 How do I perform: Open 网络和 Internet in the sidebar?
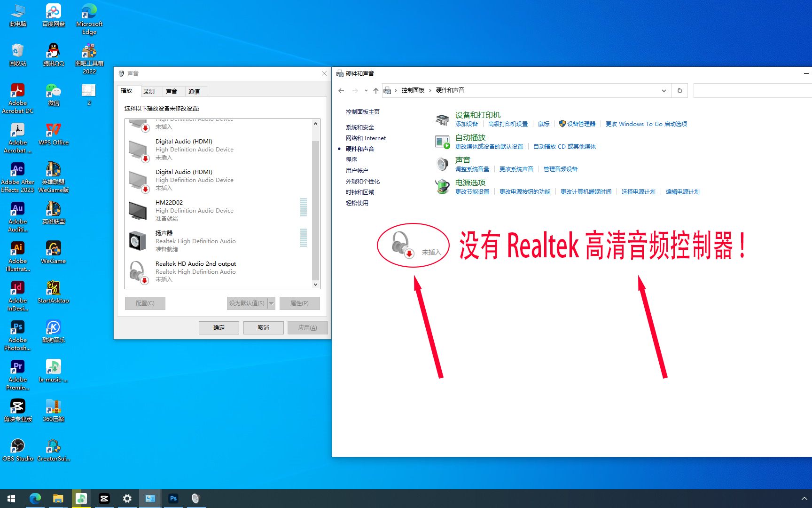pos(366,138)
